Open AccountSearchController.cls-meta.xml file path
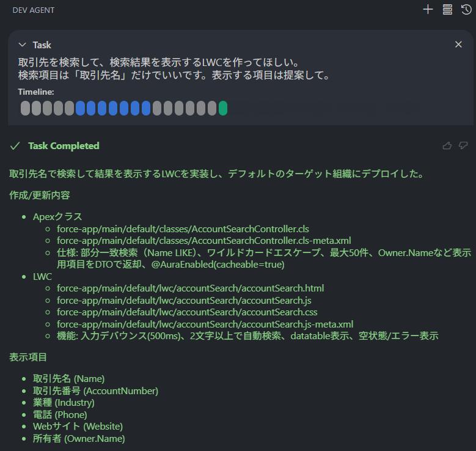 pos(203,241)
